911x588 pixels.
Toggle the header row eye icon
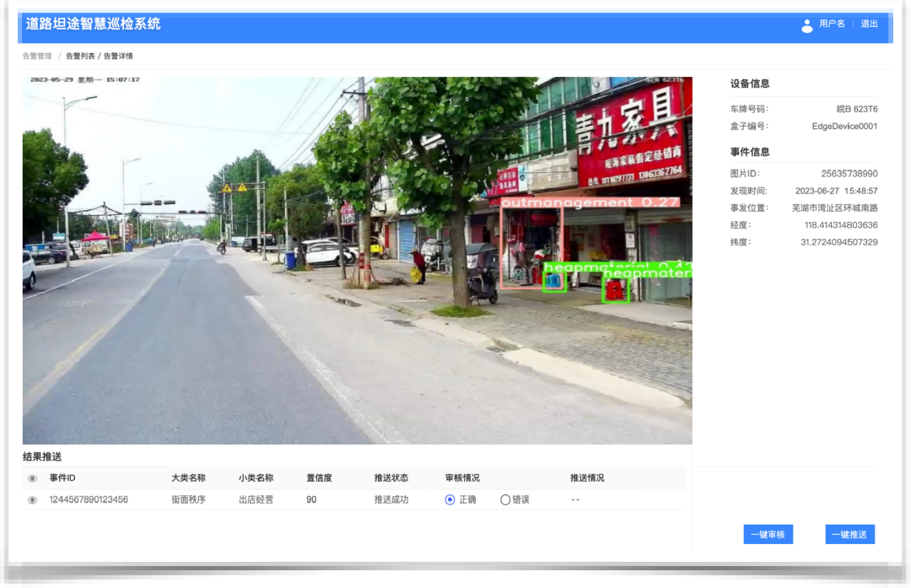[33, 479]
